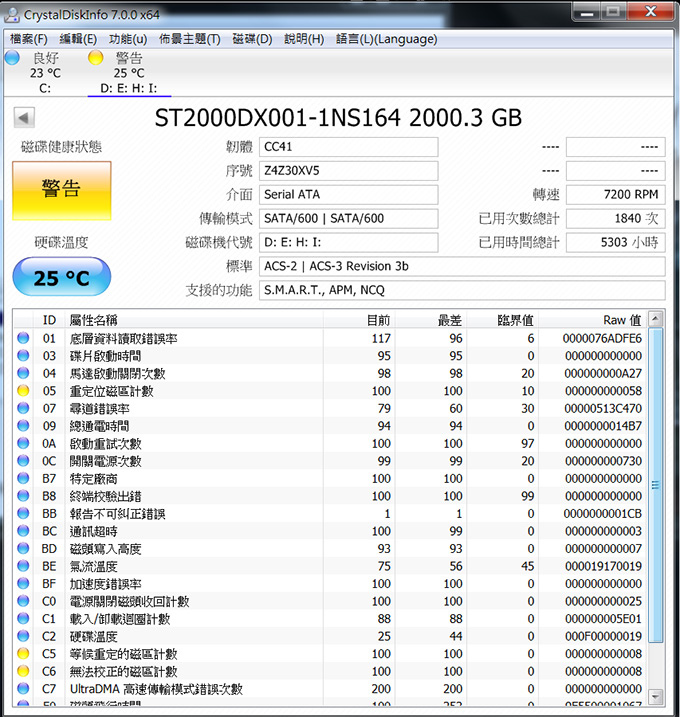Click the scroll down arrow of SMART list
680x717 pixels.
tap(655, 697)
